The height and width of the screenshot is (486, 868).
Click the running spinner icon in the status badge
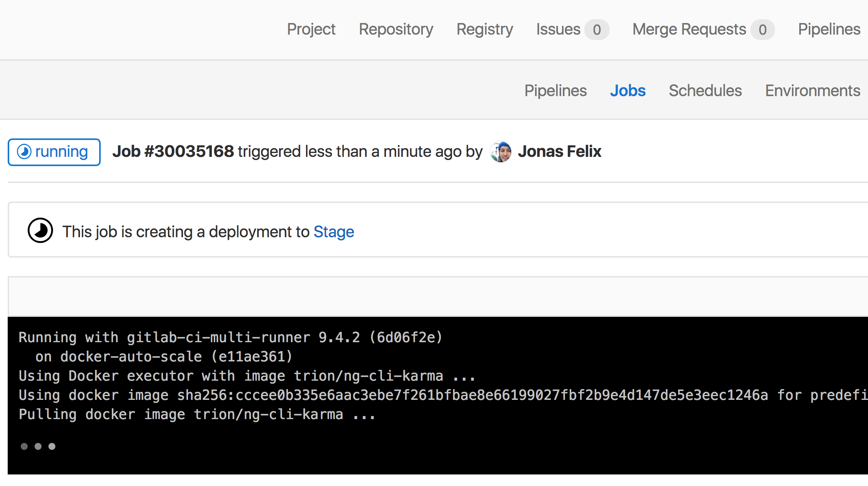coord(24,152)
